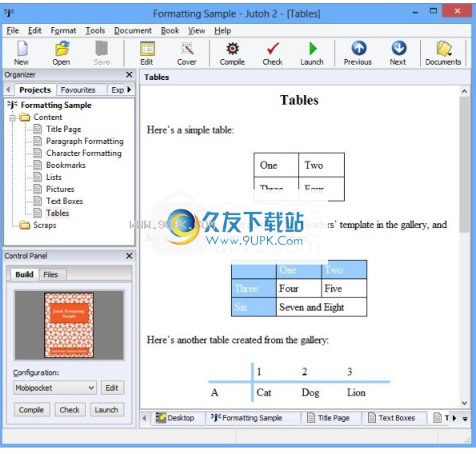Switch to the Files tab
The width and height of the screenshot is (476, 454).
click(50, 274)
